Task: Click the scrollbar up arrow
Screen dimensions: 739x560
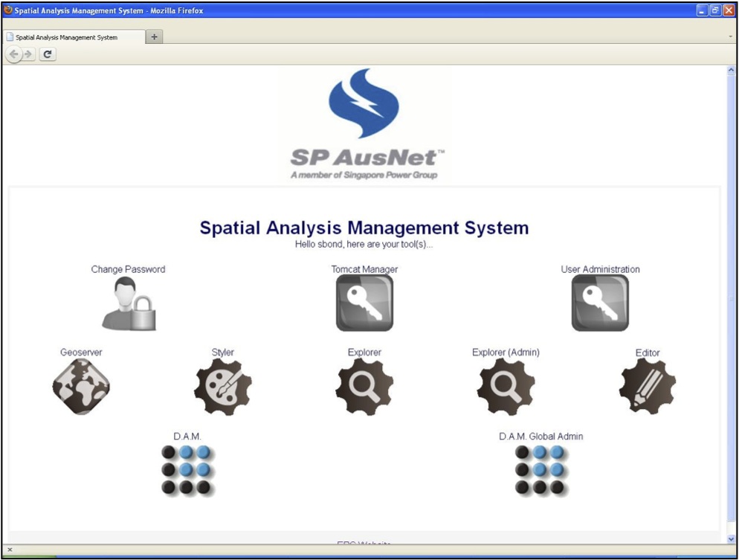Action: coord(730,70)
